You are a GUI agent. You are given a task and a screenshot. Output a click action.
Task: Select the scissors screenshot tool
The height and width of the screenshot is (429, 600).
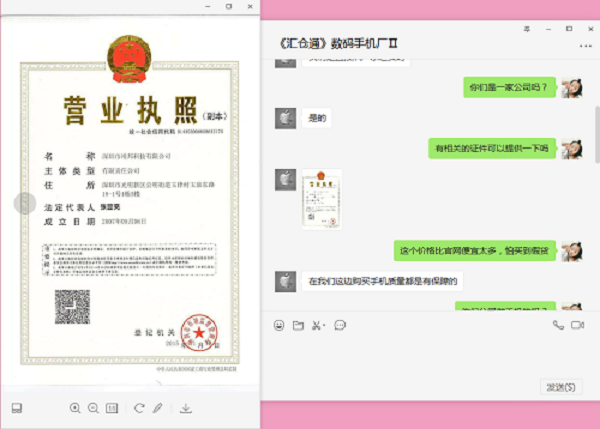[x=315, y=325]
